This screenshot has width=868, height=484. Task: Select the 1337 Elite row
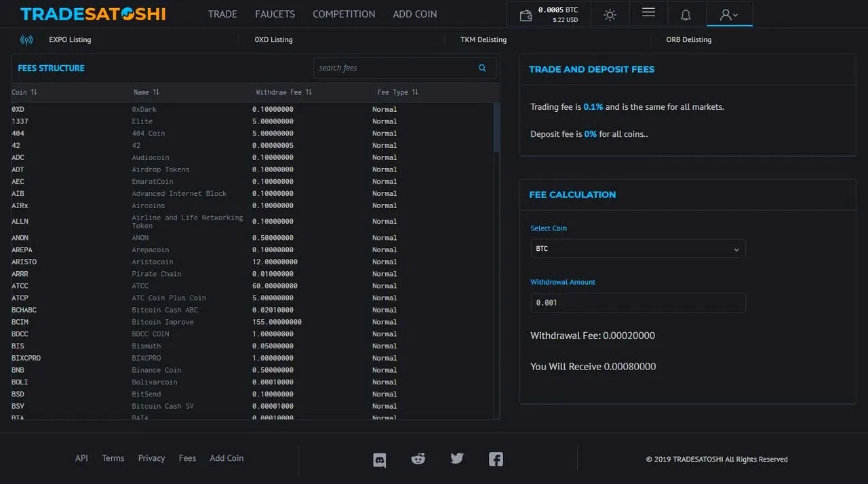pos(252,121)
